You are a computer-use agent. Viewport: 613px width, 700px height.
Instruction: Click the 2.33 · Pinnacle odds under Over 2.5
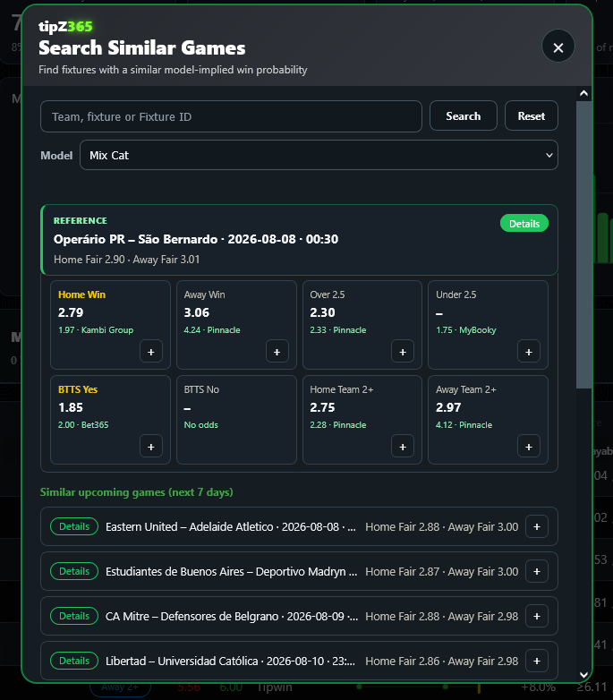(337, 330)
